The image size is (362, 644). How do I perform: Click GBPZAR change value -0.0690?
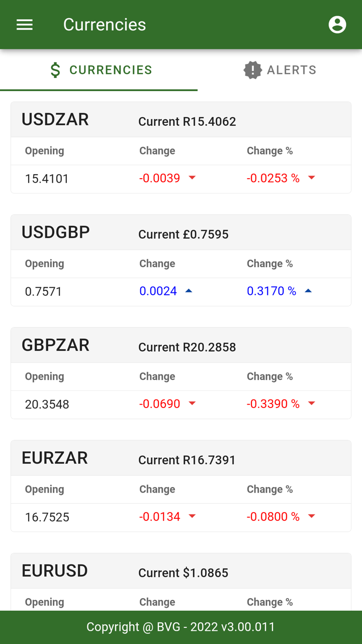click(x=159, y=404)
